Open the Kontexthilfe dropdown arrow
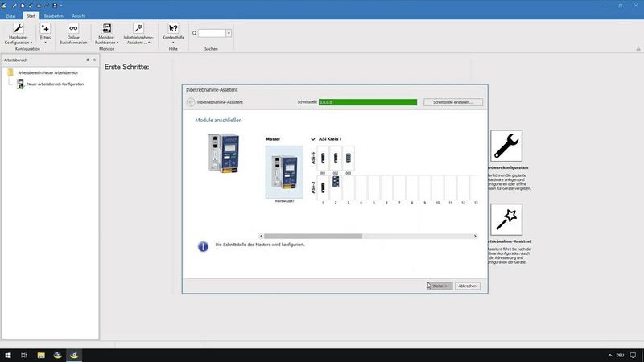 [173, 43]
